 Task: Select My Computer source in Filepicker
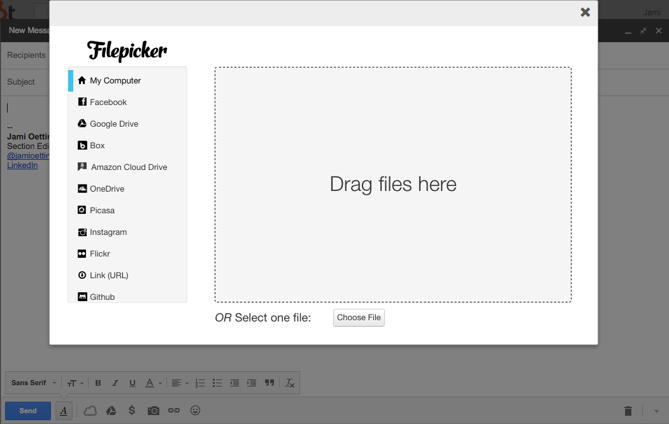[127, 81]
